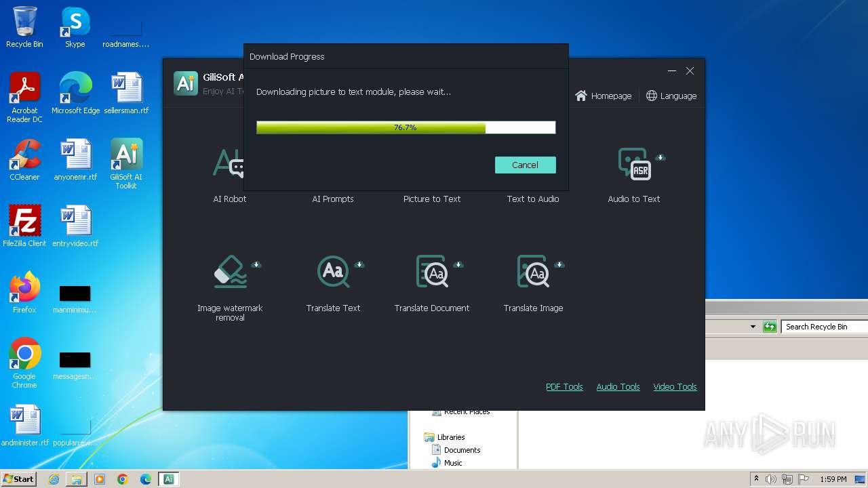Close the GiliSoft AI Toolkit window
Viewport: 868px width, 488px height.
690,71
